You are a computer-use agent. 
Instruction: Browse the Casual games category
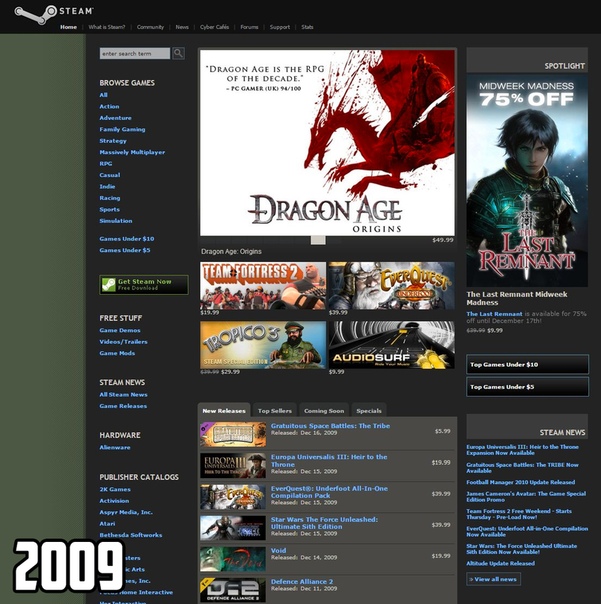coord(110,175)
